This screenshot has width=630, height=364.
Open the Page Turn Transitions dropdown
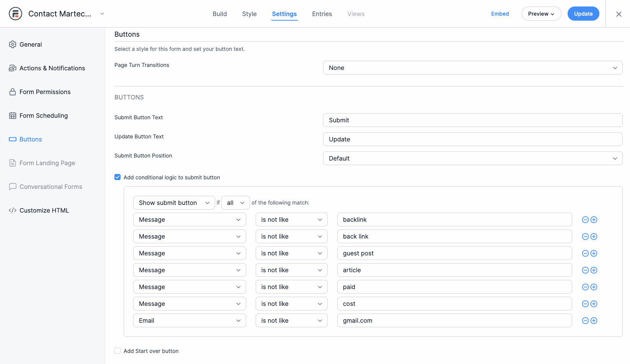coord(472,68)
